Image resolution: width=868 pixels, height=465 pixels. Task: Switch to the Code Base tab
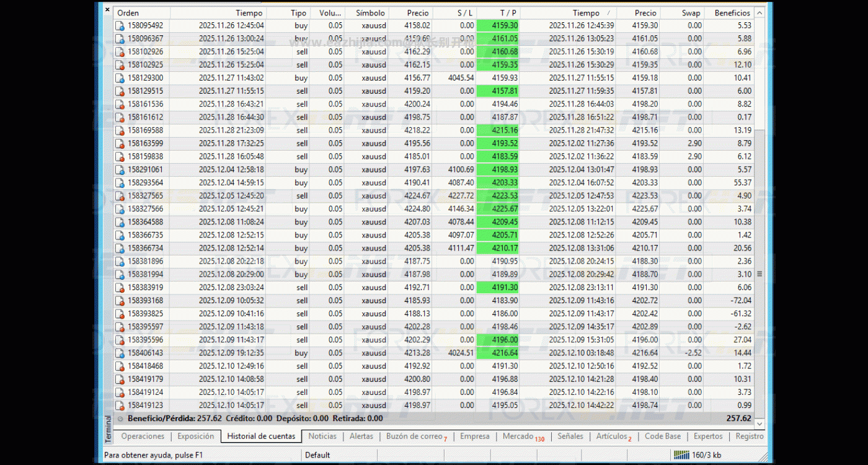point(663,436)
